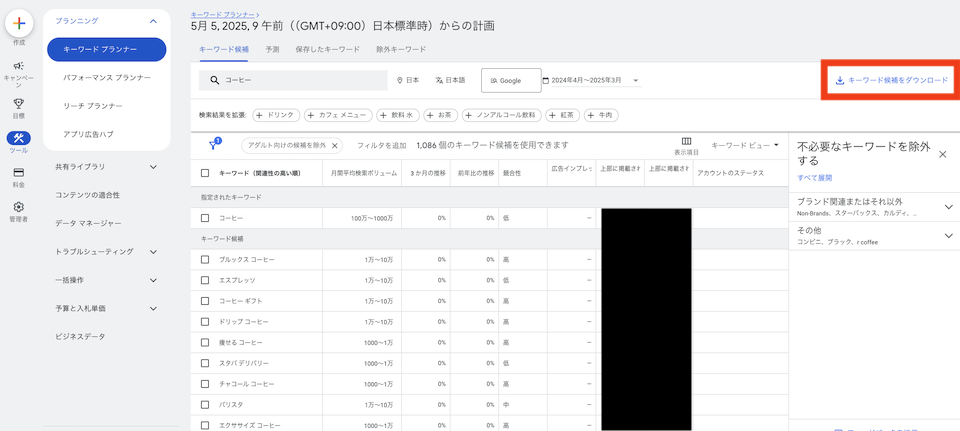Switch to the 保存したキーワード tab
This screenshot has height=431, width=960.
tap(328, 50)
